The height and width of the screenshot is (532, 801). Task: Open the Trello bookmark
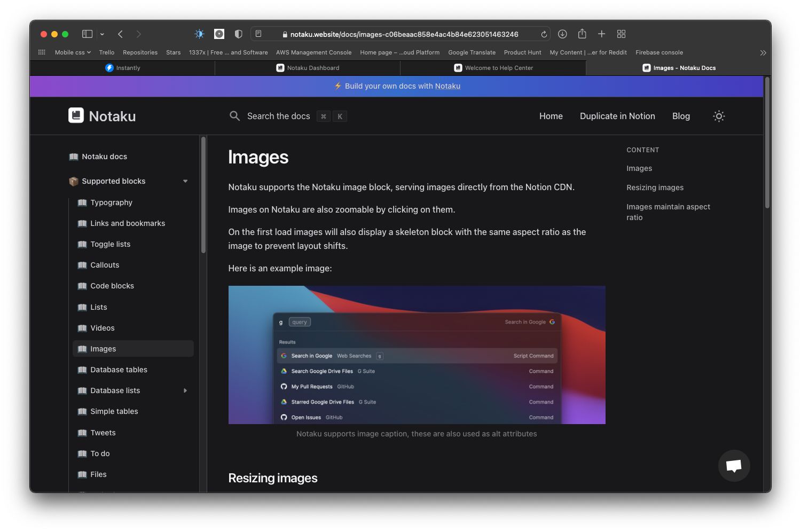107,52
